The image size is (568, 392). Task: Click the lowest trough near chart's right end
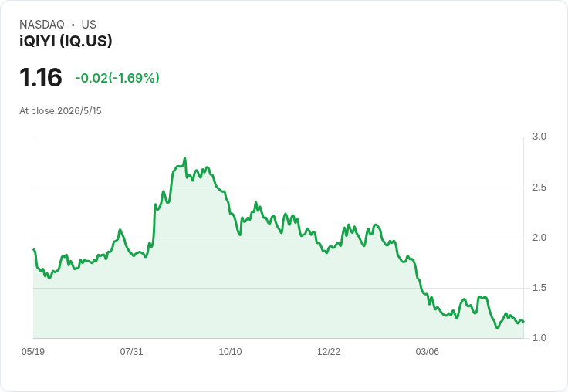(497, 327)
